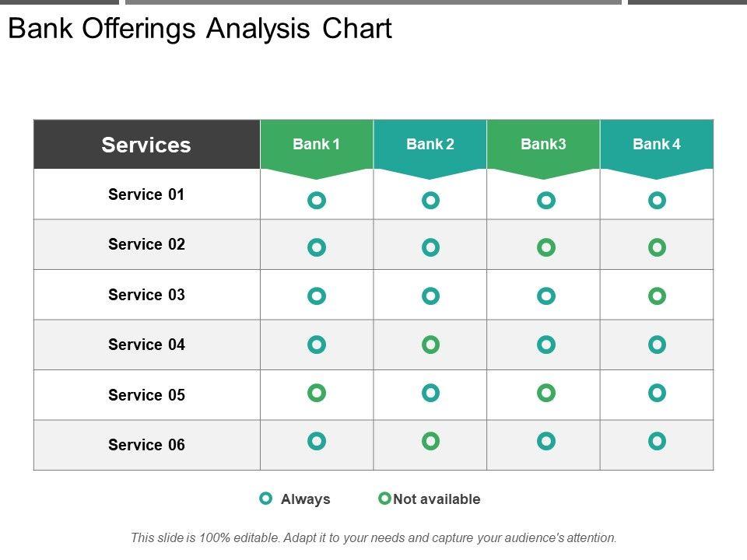Click the Bank Offerings Analysis Chart title
Viewport: 747px width, 560px height.
(x=200, y=30)
